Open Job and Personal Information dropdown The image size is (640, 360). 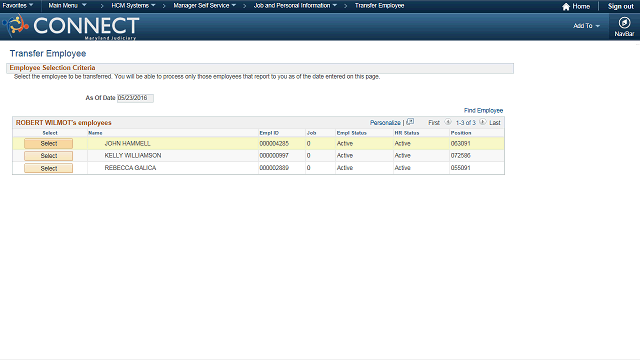click(x=295, y=6)
